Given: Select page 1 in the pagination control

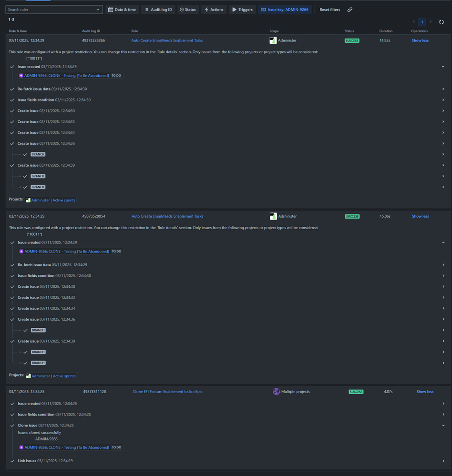Looking at the screenshot, I should point(422,22).
